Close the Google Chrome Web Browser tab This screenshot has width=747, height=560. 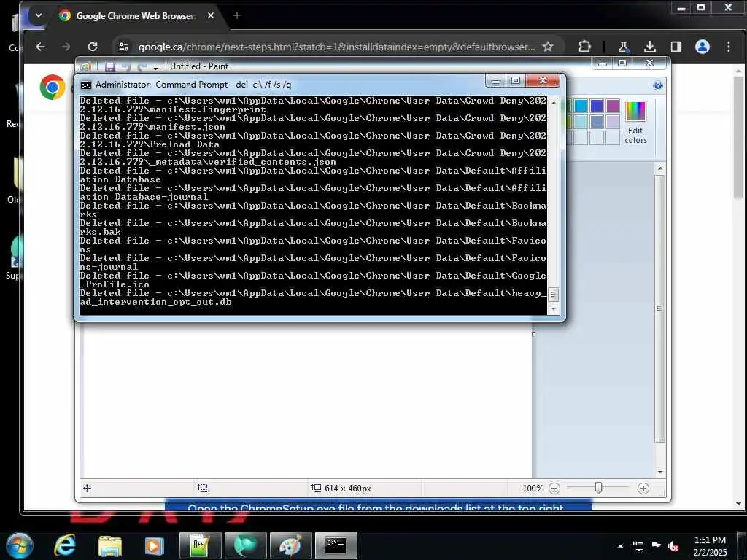click(211, 16)
